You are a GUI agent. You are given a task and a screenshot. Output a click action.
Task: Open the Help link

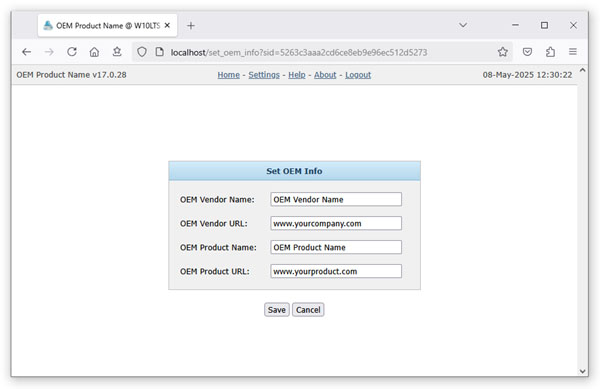coord(297,75)
